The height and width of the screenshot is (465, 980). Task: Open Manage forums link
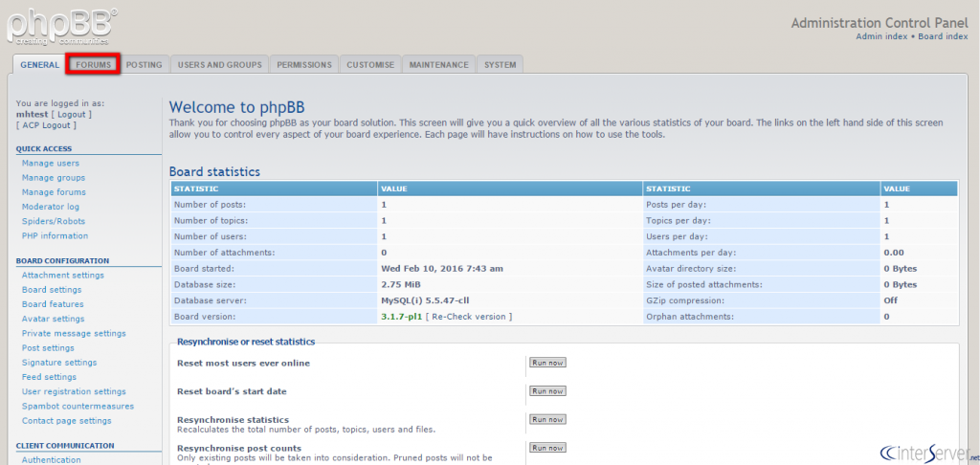coord(54,192)
